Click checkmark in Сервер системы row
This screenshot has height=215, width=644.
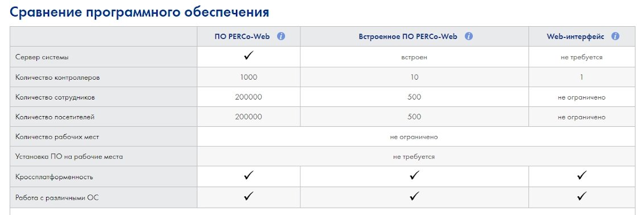point(249,56)
